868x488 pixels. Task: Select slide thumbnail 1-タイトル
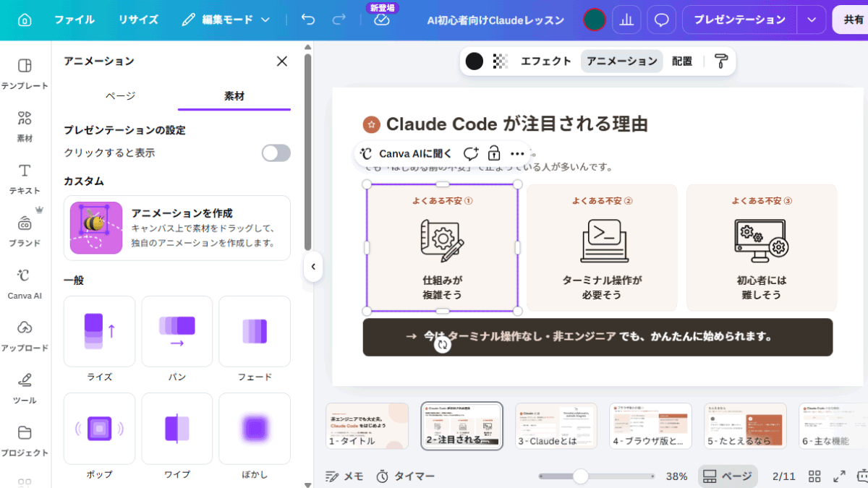[367, 426]
